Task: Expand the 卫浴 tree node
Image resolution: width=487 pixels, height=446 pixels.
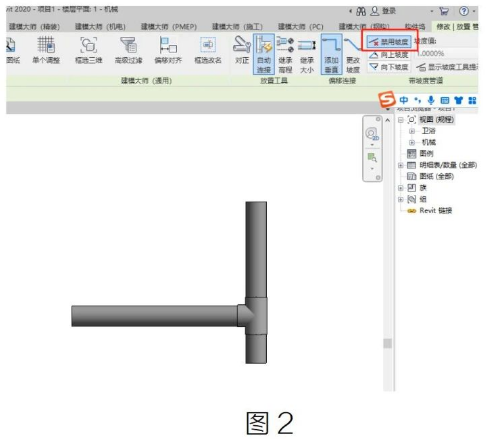Action: pos(412,131)
